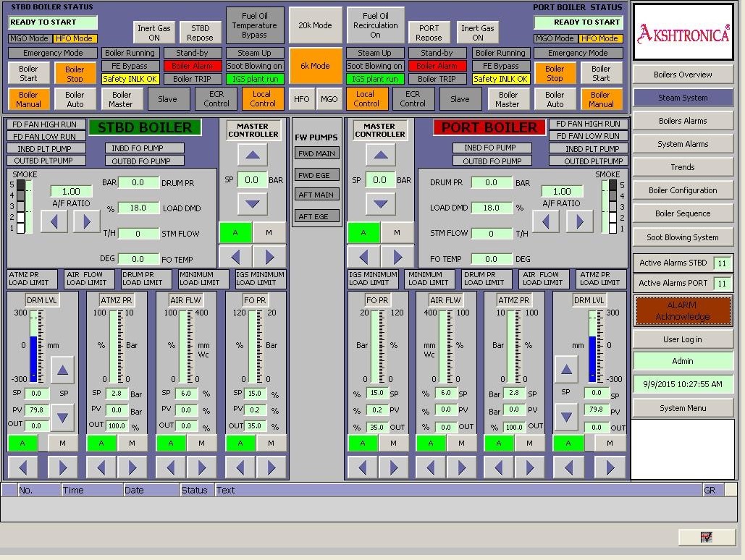Switch STBD master controller to manual mode

pyautogui.click(x=269, y=232)
